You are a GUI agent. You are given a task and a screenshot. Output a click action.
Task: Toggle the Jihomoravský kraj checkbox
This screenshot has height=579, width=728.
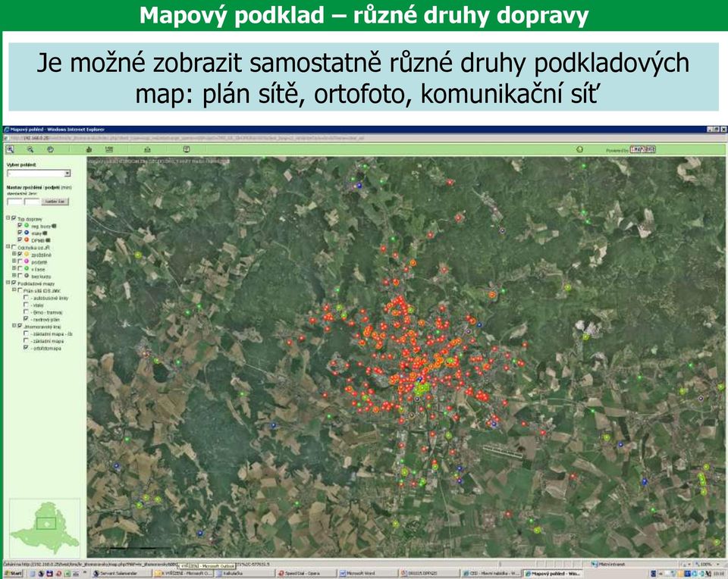[x=20, y=326]
